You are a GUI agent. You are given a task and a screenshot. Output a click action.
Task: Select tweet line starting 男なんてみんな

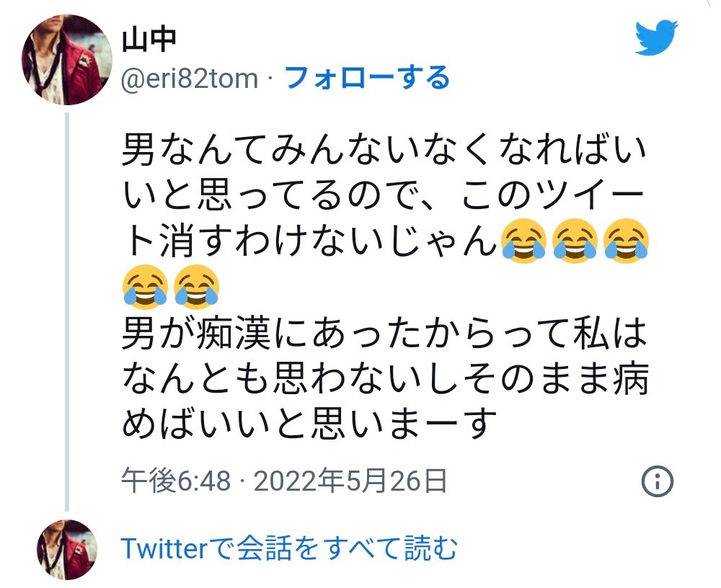coord(384,149)
